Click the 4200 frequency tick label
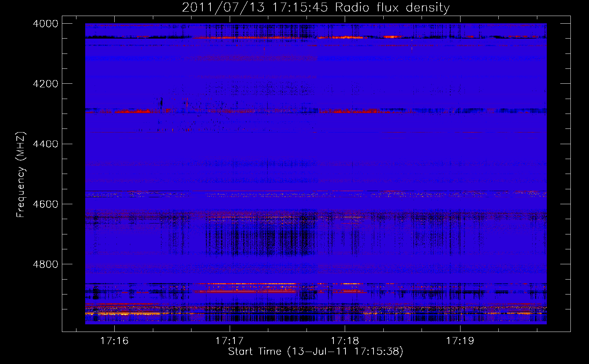The height and width of the screenshot is (364, 589). (46, 84)
